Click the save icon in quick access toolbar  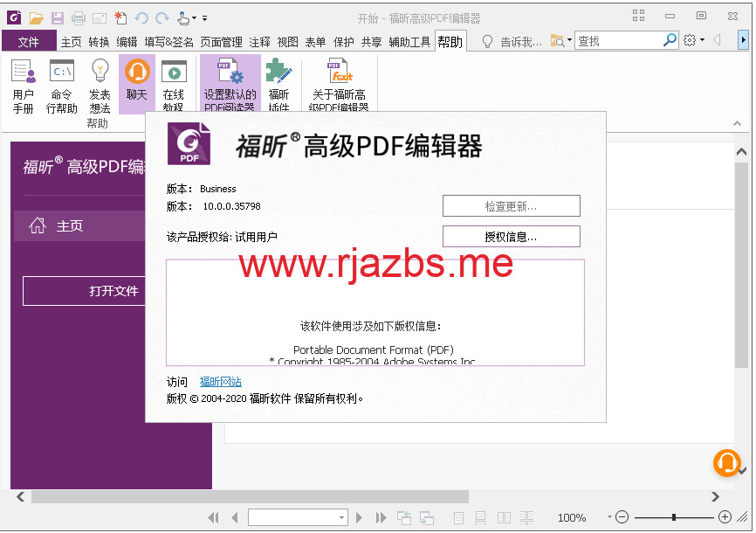(58, 18)
